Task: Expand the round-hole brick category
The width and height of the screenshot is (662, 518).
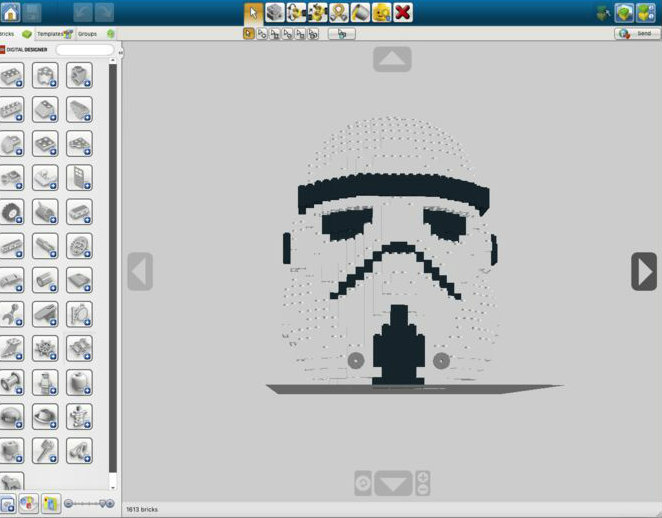Action: click(45, 75)
